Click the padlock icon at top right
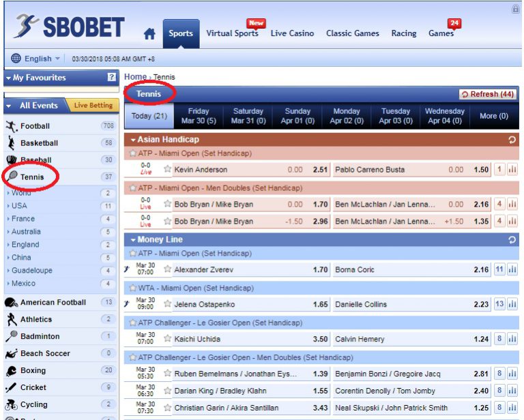Screen dimensions: 524x420 coord(515,9)
